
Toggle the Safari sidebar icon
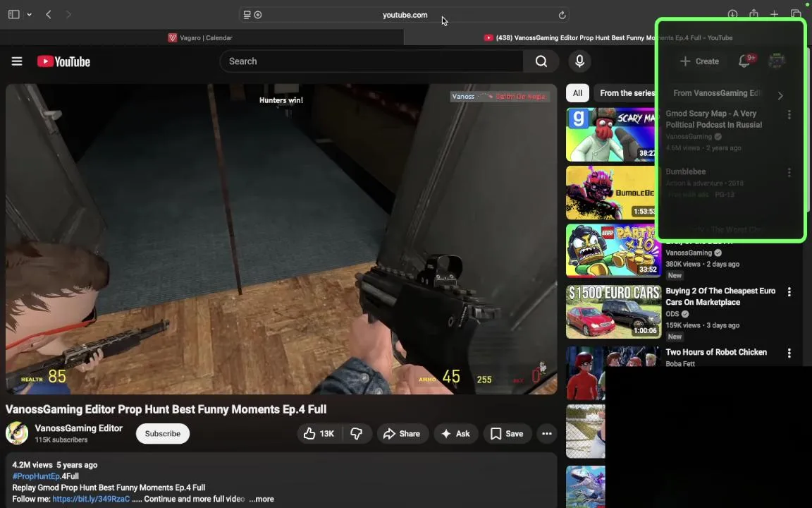[14, 15]
